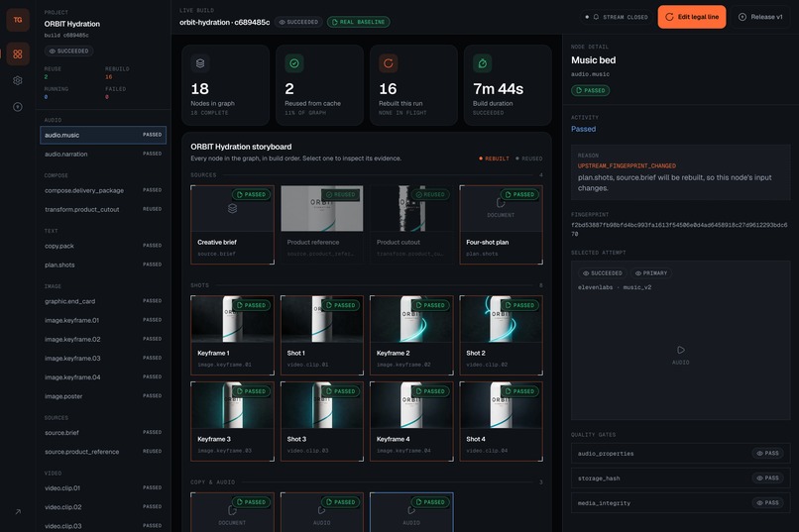Play the Music bed audio preview
The width and height of the screenshot is (799, 532).
click(681, 350)
